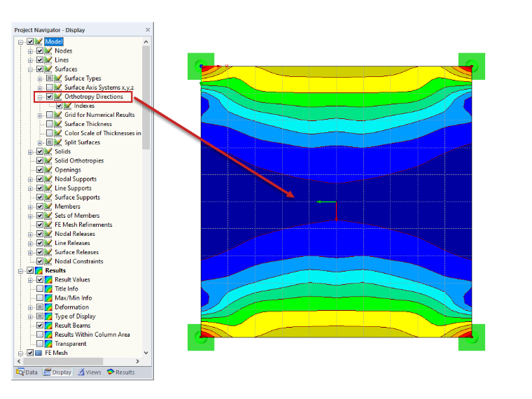
Task: Click the Surface Types row icon
Action: pos(58,78)
